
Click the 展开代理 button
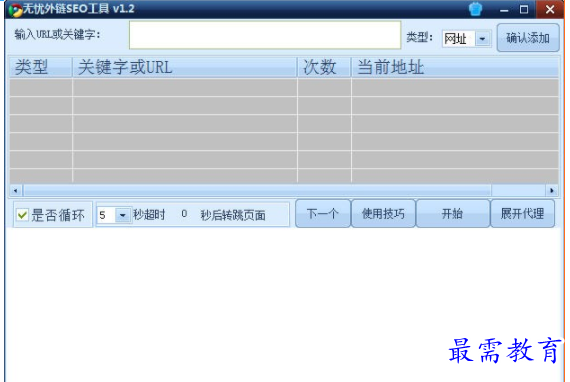(x=522, y=213)
